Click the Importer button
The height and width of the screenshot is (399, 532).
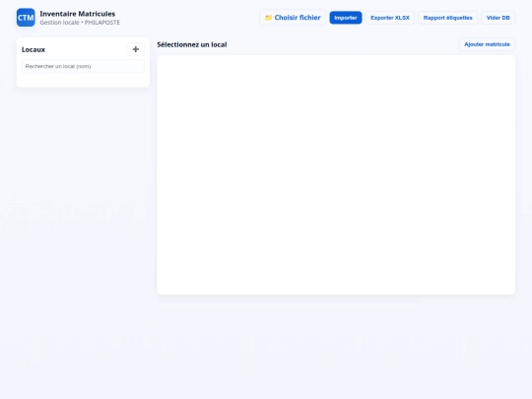(346, 18)
